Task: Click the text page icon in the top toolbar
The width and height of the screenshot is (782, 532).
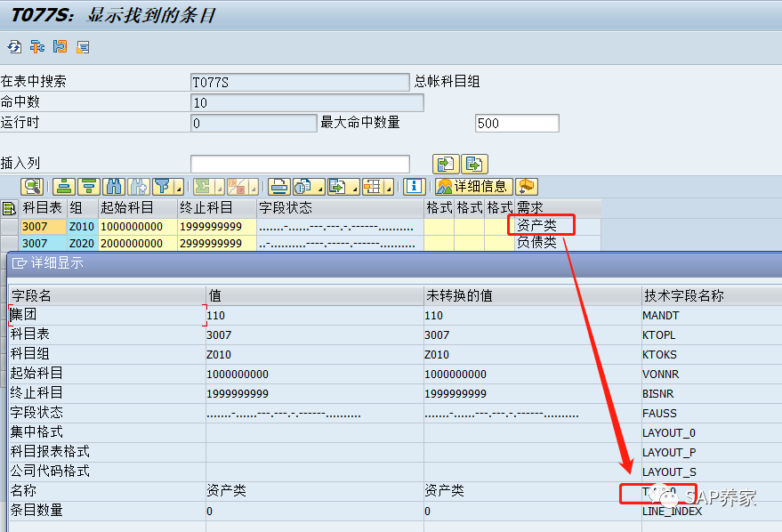Action: (83, 47)
